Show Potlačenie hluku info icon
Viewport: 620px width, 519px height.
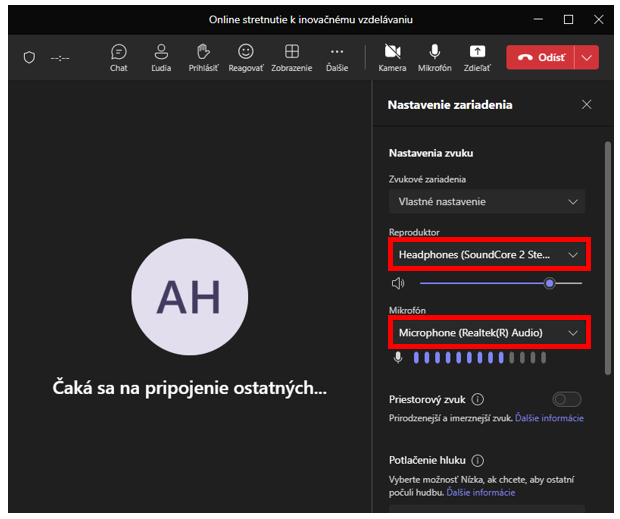pyautogui.click(x=478, y=460)
